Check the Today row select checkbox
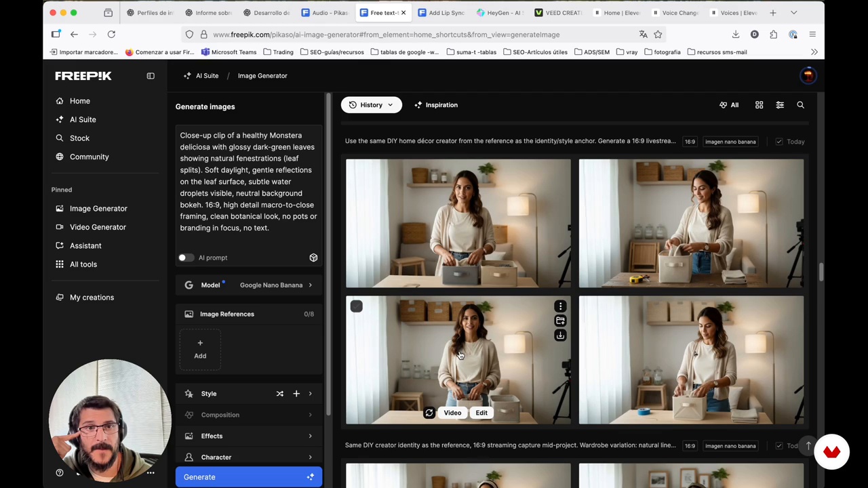 778,142
